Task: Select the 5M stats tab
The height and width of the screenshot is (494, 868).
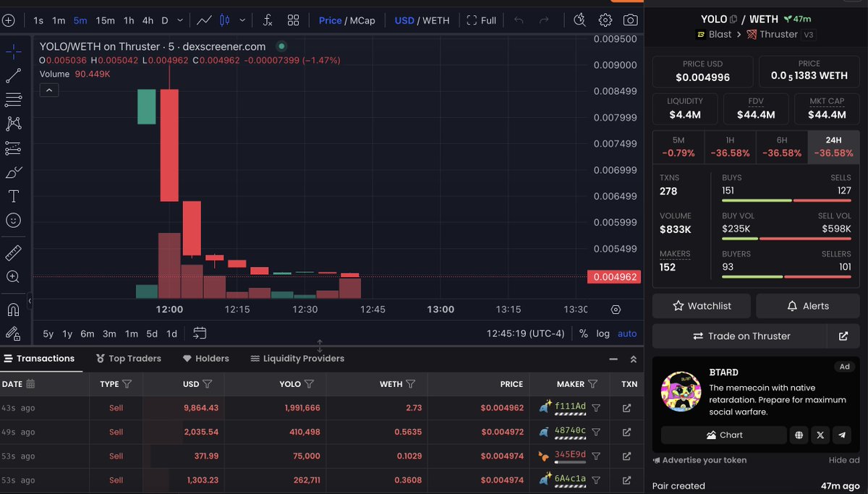Action: 678,147
